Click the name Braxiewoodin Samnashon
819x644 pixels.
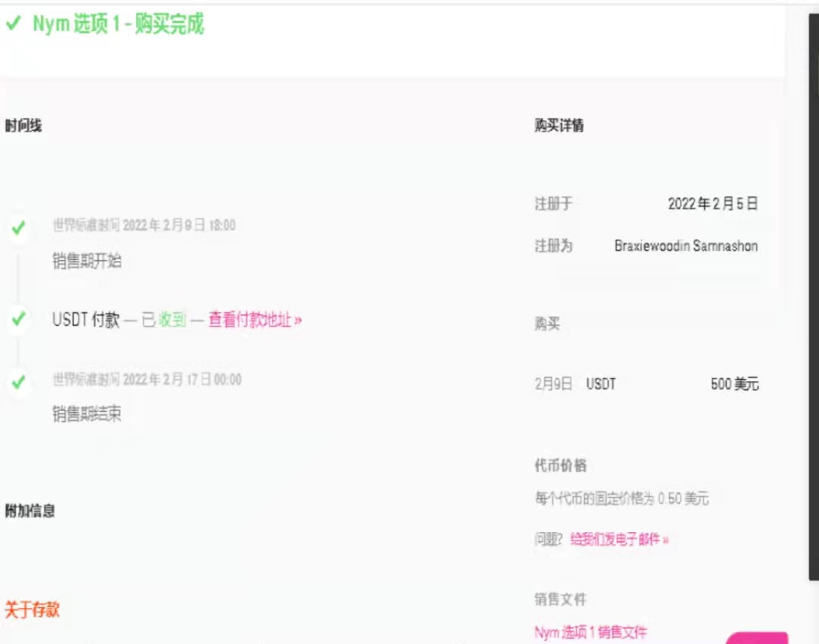tap(686, 246)
